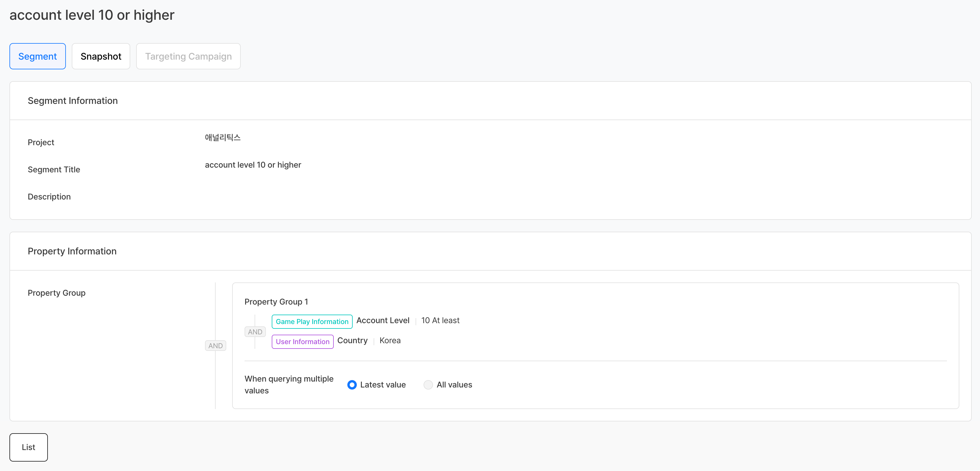Click the page title heading
980x471 pixels.
point(92,15)
